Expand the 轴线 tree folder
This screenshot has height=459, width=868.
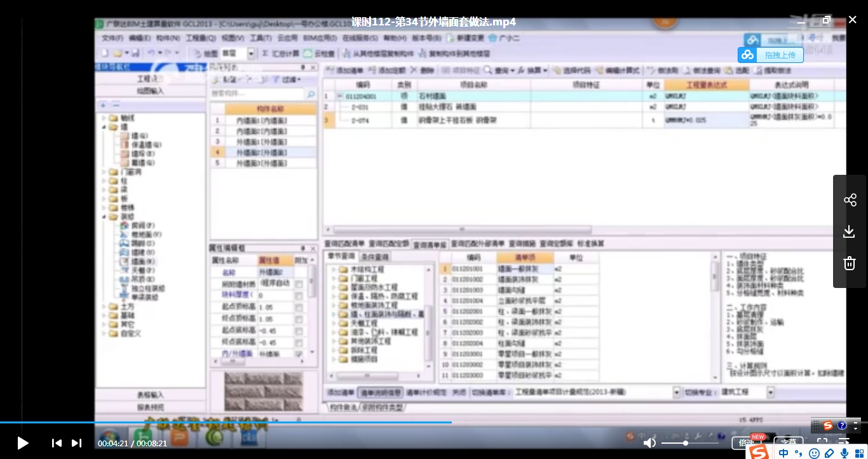[x=104, y=118]
